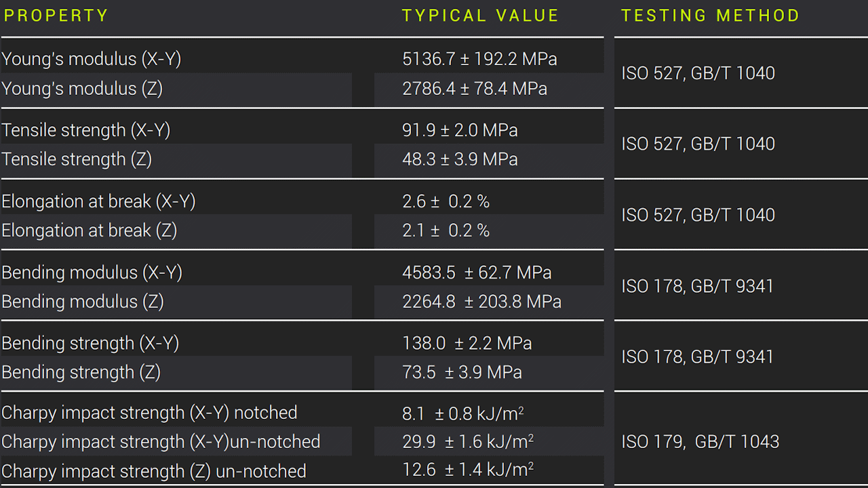Viewport: 868px width, 488px height.
Task: Click the 138.0 ± 2.2 MPa value
Action: (x=467, y=343)
